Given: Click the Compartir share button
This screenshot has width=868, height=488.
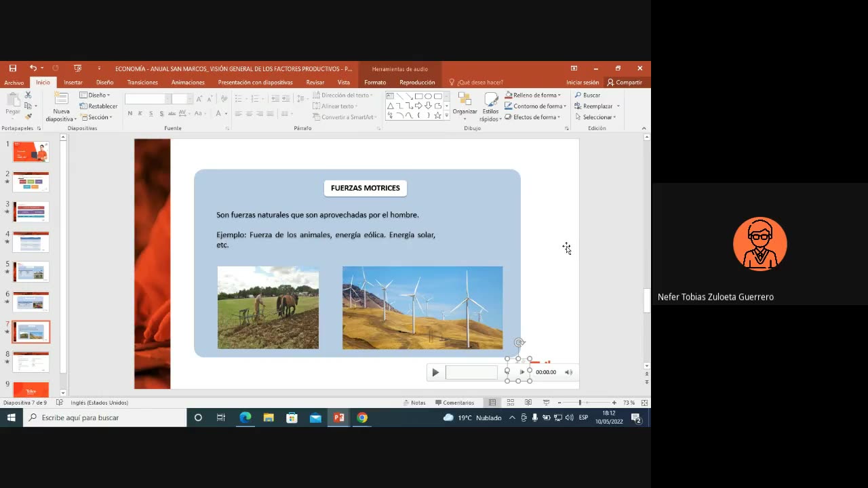Looking at the screenshot, I should 625,82.
